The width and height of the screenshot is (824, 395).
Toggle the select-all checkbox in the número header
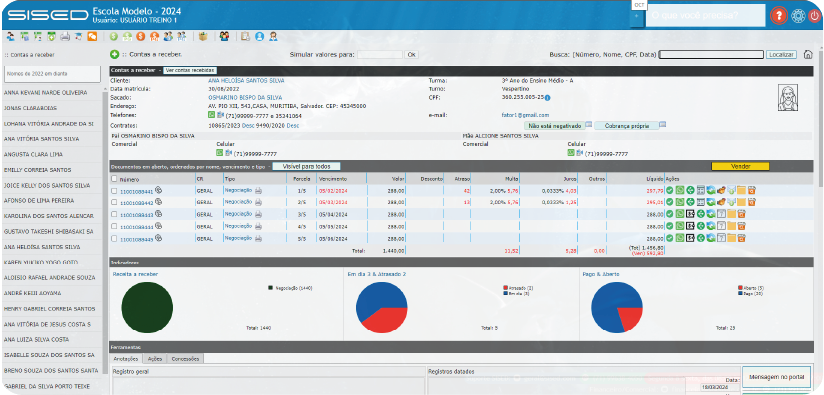115,179
